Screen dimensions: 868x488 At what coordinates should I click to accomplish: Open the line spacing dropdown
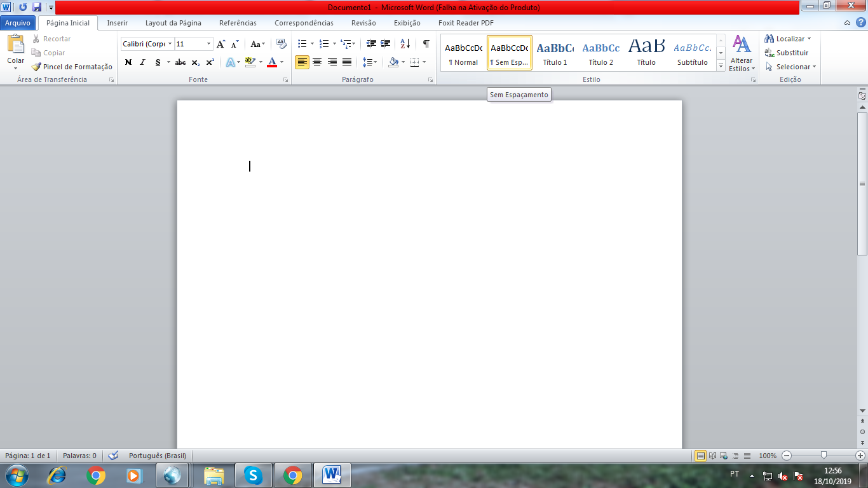click(370, 62)
